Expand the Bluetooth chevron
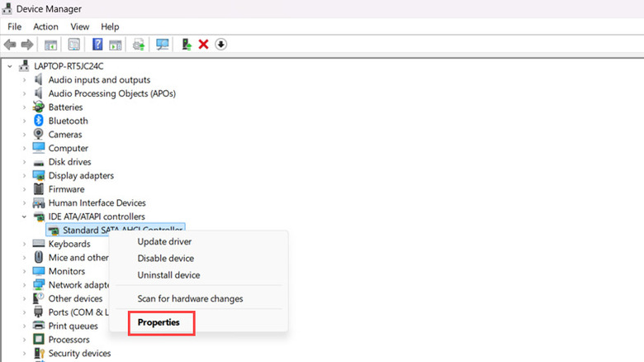The image size is (644, 362). tap(24, 121)
